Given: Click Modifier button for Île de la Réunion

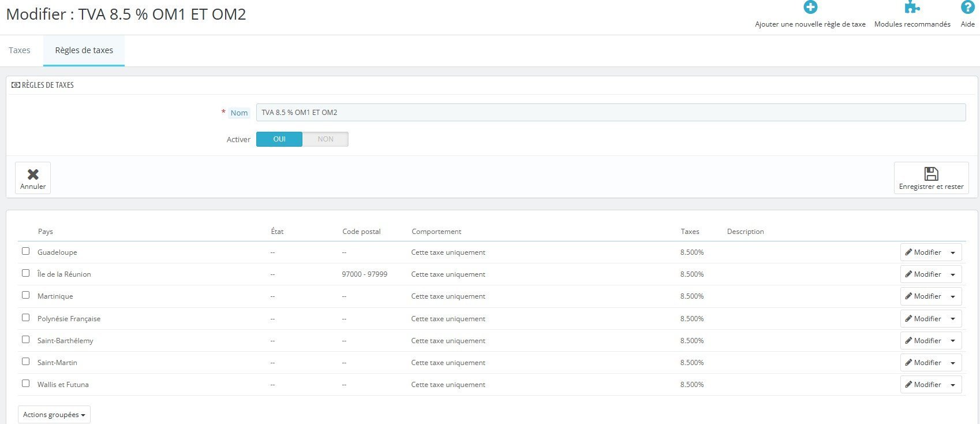Looking at the screenshot, I should (922, 274).
